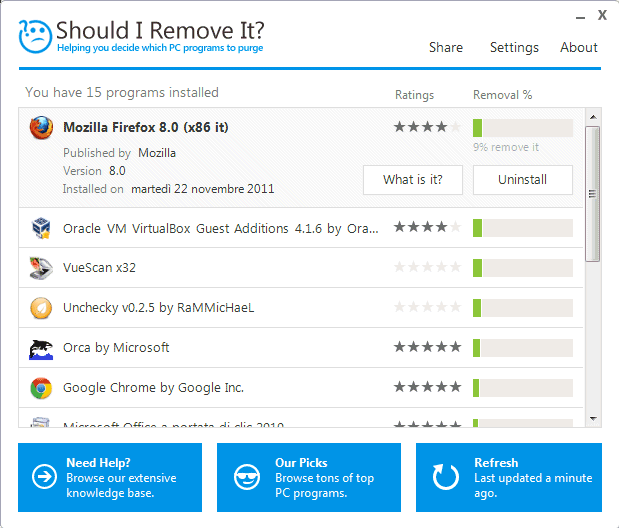Click the removal bar for VueScan x32
Image resolution: width=619 pixels, height=528 pixels.
[x=523, y=268]
